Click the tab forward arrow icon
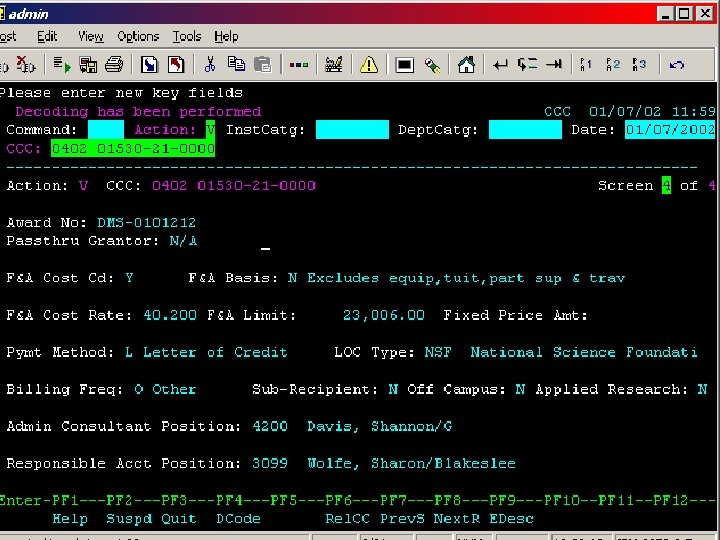 click(554, 64)
